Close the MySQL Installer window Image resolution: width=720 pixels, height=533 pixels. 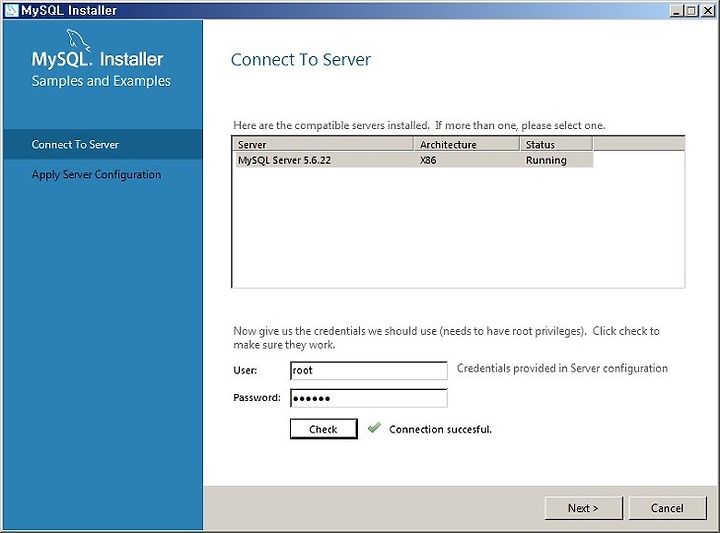(x=708, y=11)
